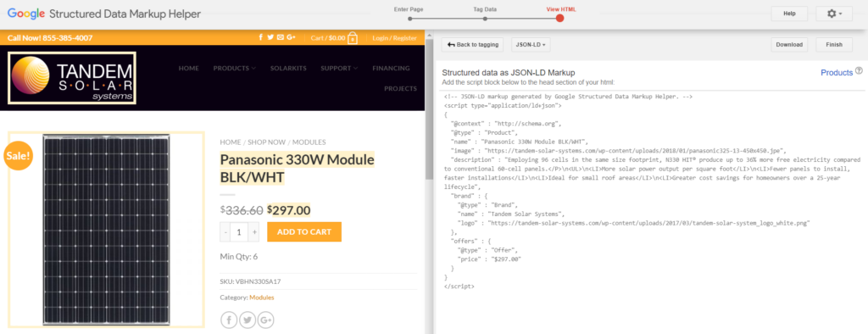Expand the PRODUCTS navigation menu
The height and width of the screenshot is (334, 868).
pos(234,68)
